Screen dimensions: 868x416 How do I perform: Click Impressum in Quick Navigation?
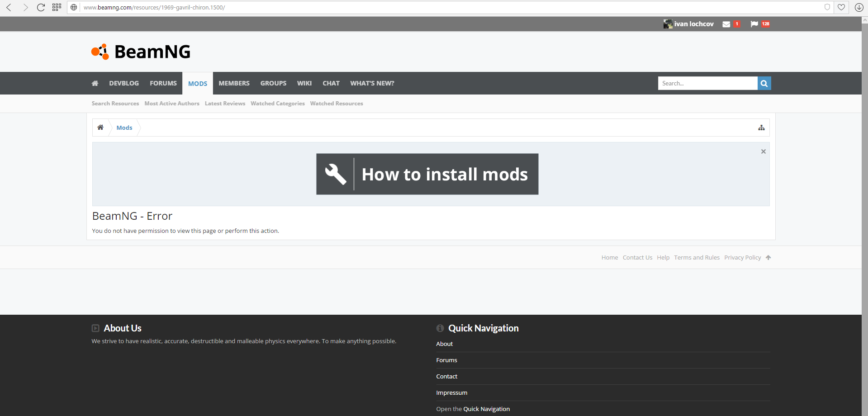coord(452,392)
